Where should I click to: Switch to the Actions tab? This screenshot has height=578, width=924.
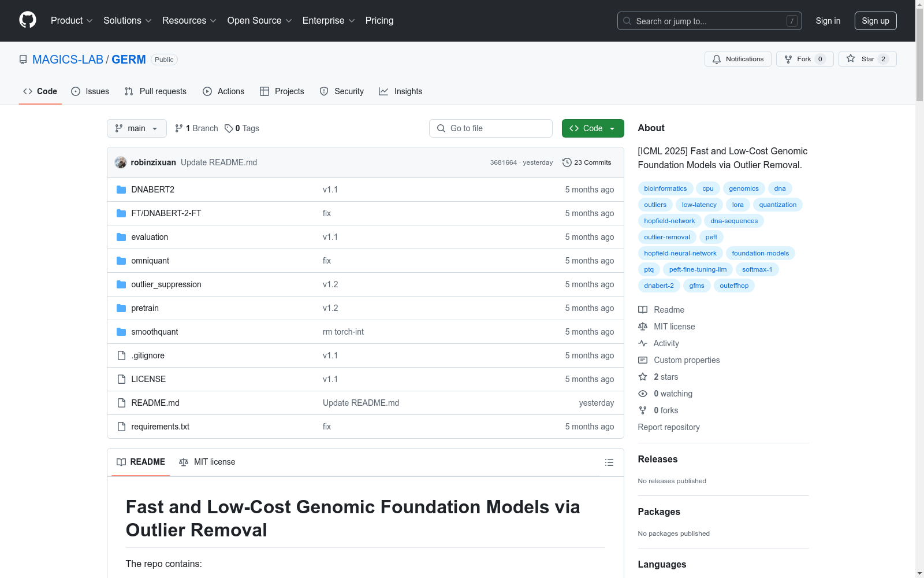[223, 91]
